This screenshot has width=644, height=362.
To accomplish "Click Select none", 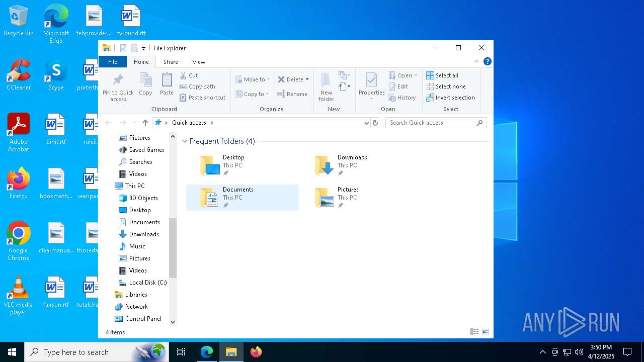I will pos(446,86).
